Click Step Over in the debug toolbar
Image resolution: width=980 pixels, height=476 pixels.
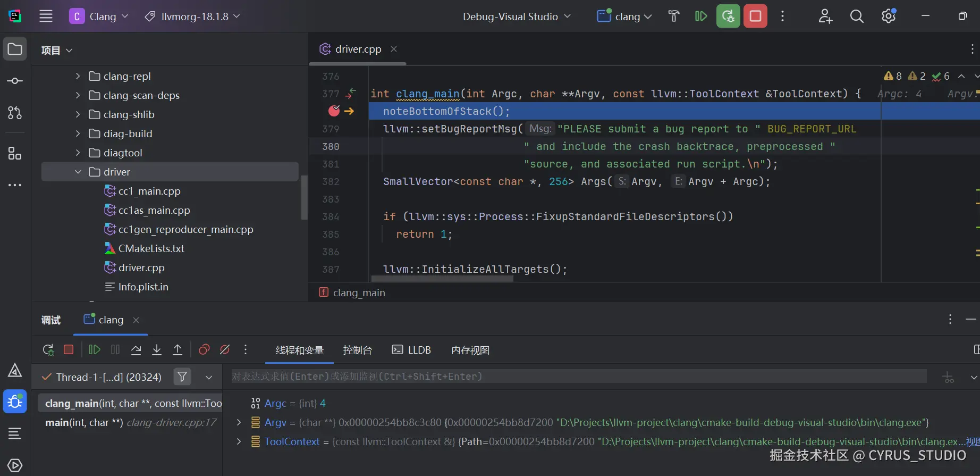pos(136,350)
